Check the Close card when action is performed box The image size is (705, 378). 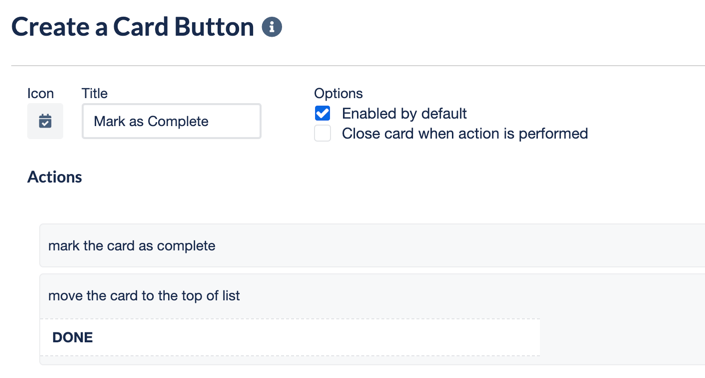322,133
